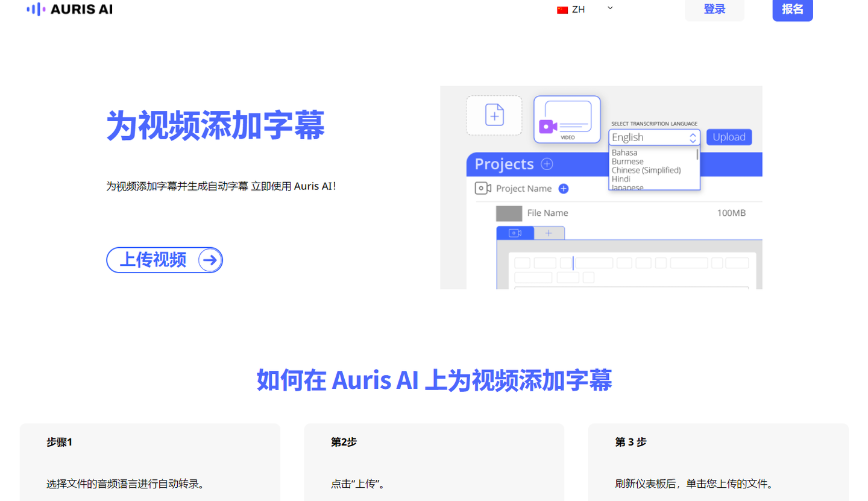This screenshot has width=868, height=501.
Task: Click the add file icon with dashed border
Action: pyautogui.click(x=494, y=115)
